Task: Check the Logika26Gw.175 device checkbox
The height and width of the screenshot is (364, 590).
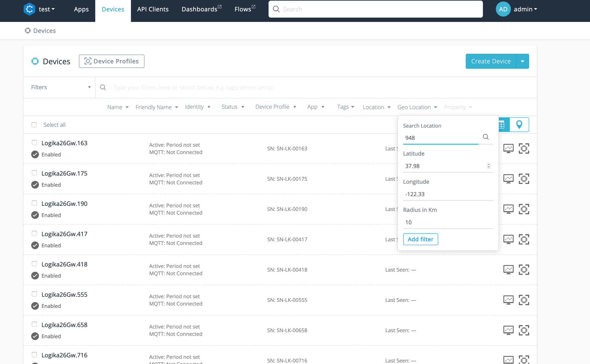Action: 34,173
